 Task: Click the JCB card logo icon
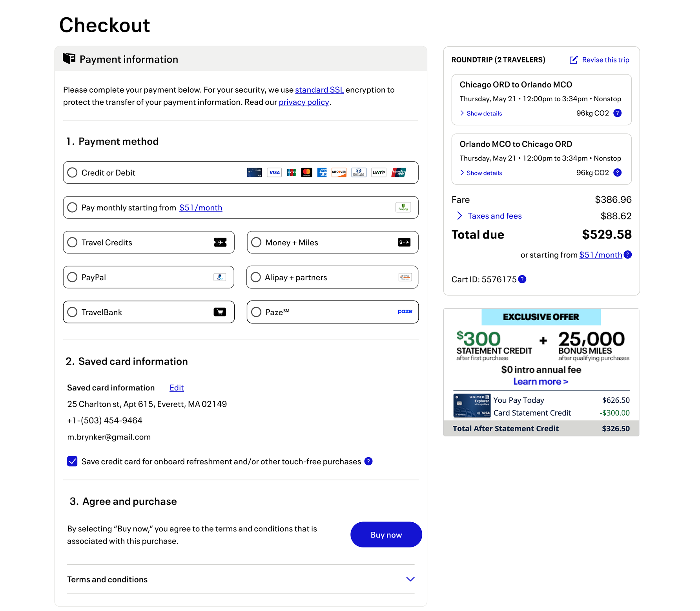291,173
